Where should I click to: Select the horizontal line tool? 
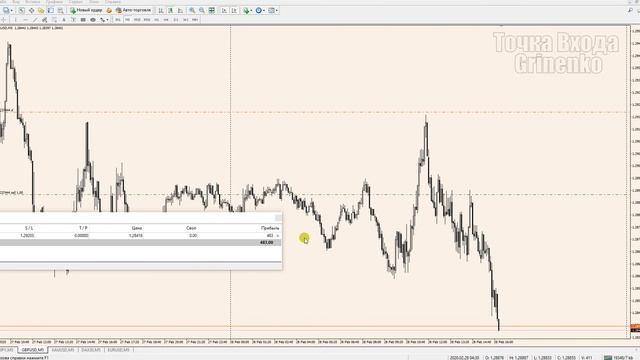(x=25, y=20)
